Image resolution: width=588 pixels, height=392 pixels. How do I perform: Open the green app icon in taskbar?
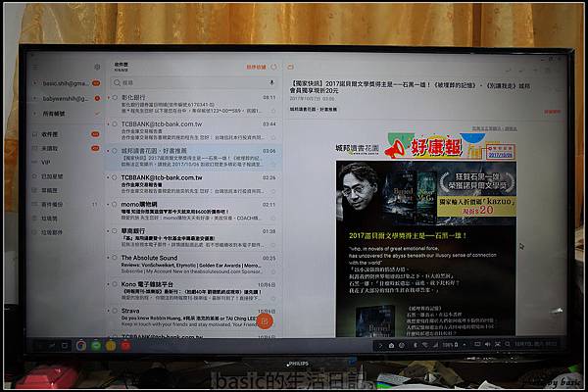tap(96, 346)
